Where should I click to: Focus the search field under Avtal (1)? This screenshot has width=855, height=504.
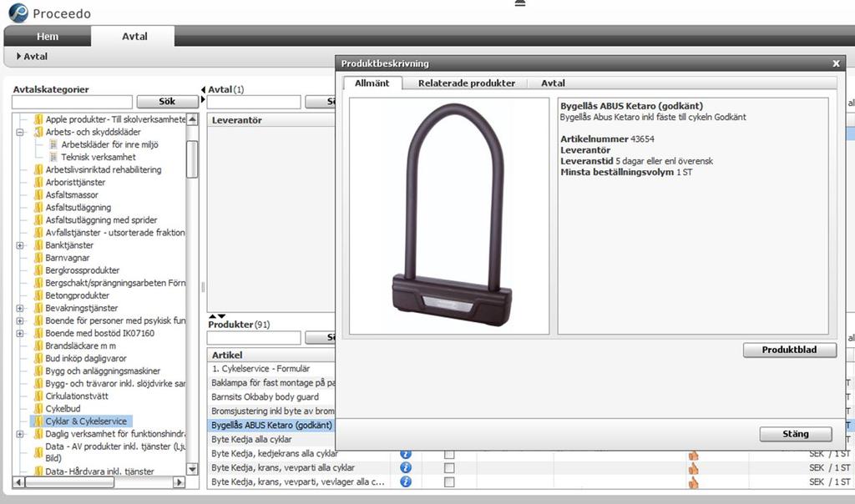click(x=254, y=102)
